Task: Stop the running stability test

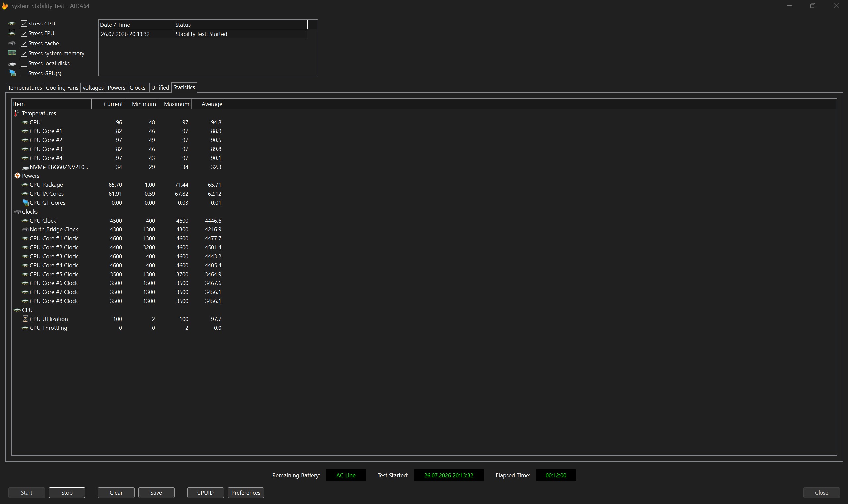Action: [67, 492]
